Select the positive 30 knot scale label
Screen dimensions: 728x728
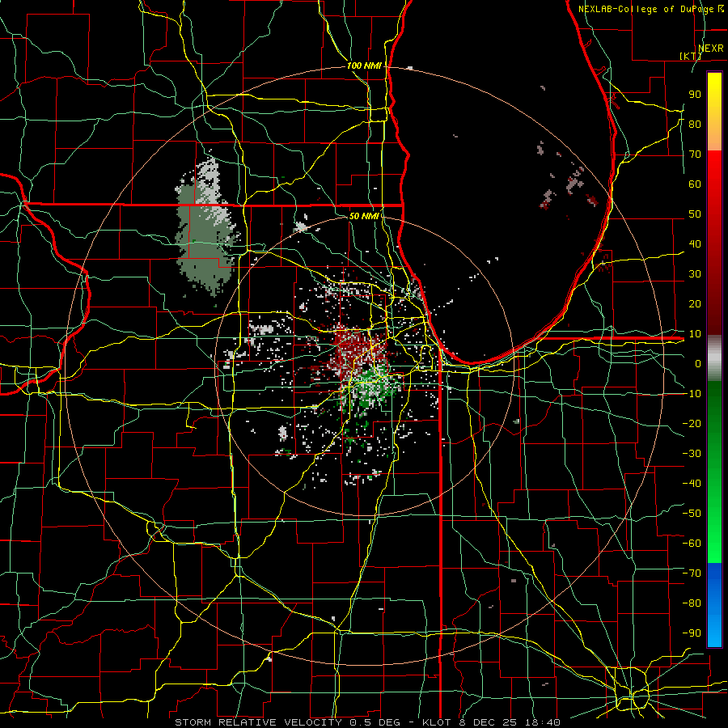[695, 274]
